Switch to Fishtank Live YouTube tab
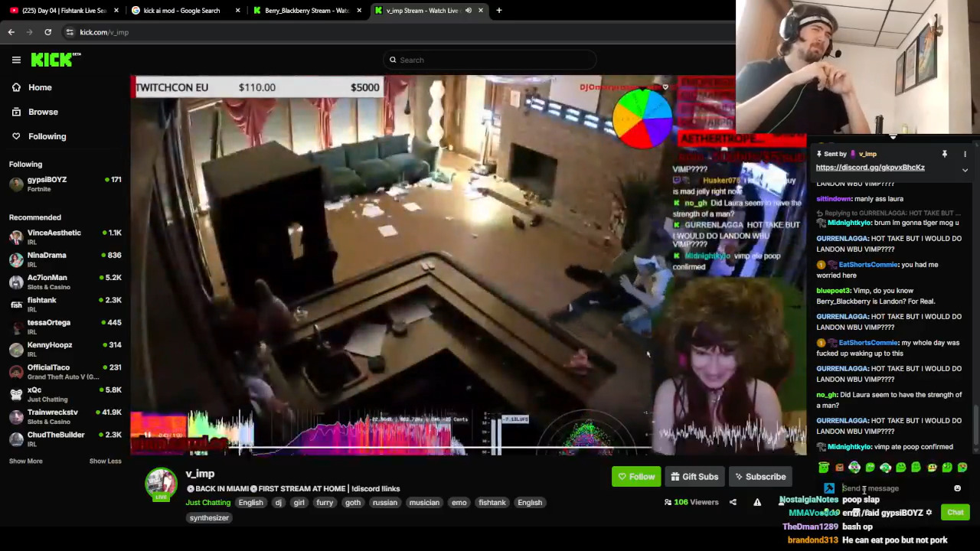 click(64, 11)
